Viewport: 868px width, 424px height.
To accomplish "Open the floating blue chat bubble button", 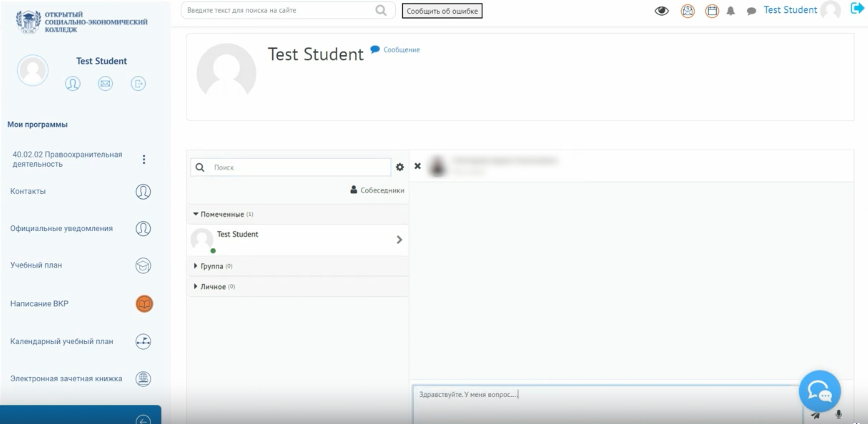I will (x=819, y=391).
